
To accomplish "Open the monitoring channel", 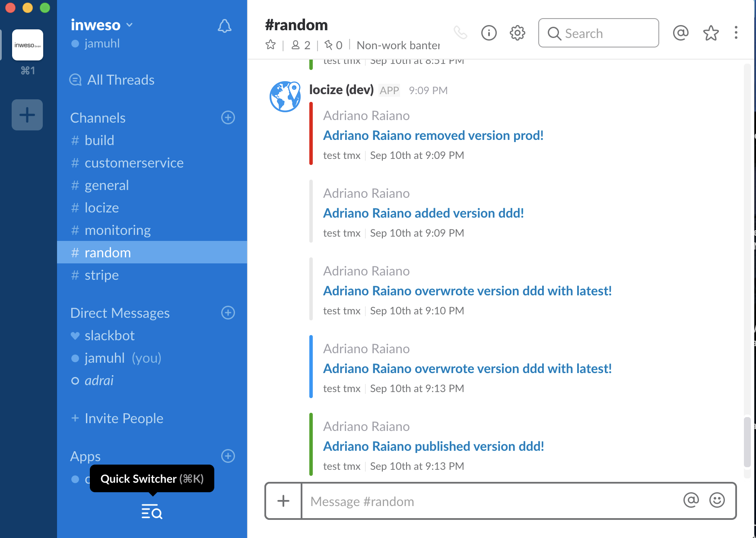I will coord(118,230).
